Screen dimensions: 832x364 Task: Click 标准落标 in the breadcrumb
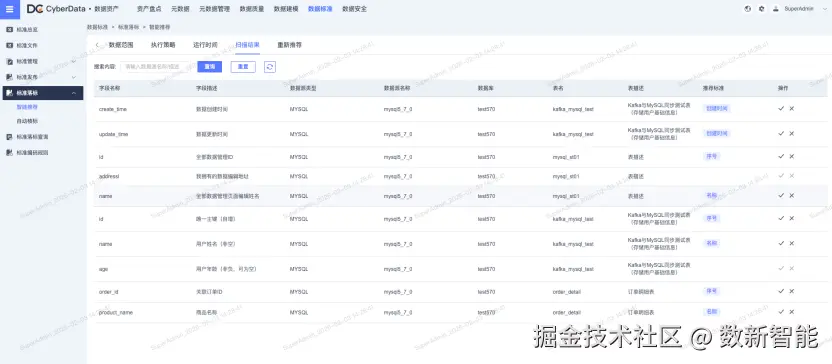pos(128,27)
